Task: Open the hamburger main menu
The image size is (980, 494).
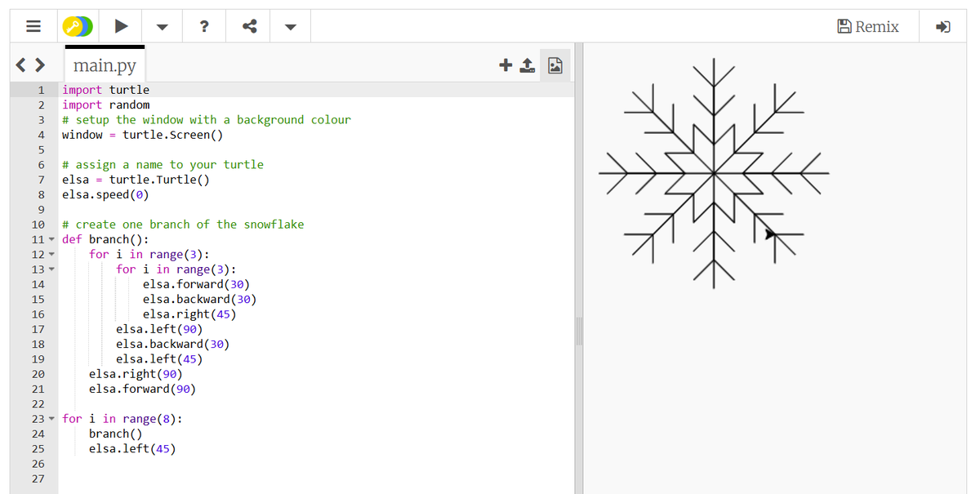Action: click(33, 26)
